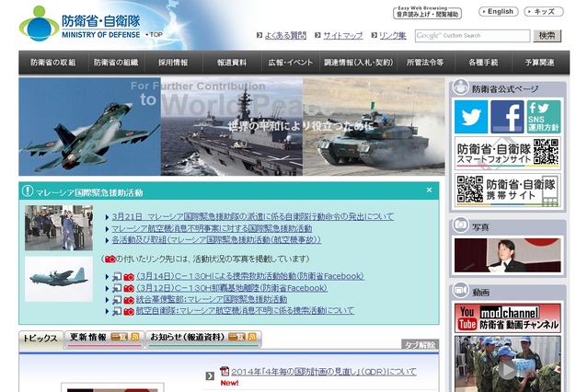Open the サイトマップ link
Screen dimensions: 588x392
(x=342, y=35)
